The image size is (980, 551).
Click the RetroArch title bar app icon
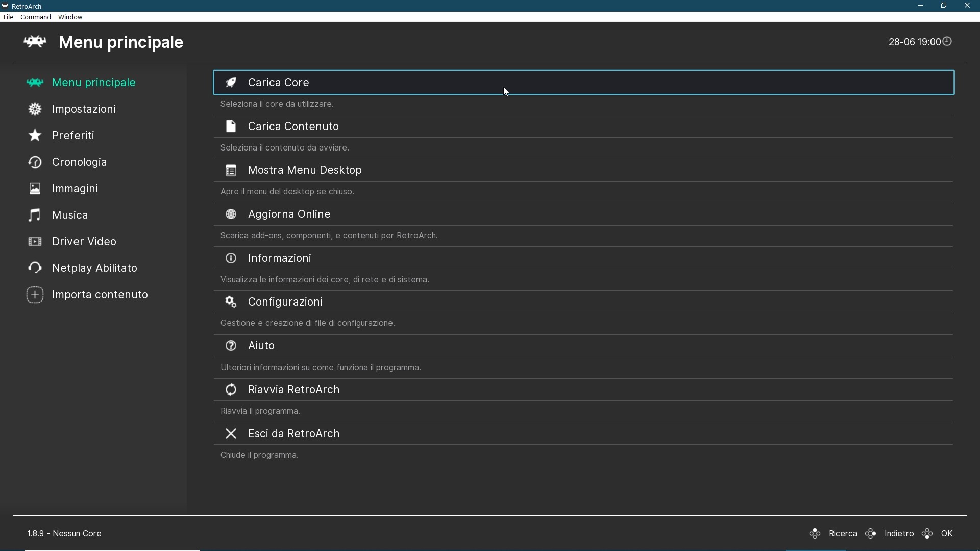(5, 6)
